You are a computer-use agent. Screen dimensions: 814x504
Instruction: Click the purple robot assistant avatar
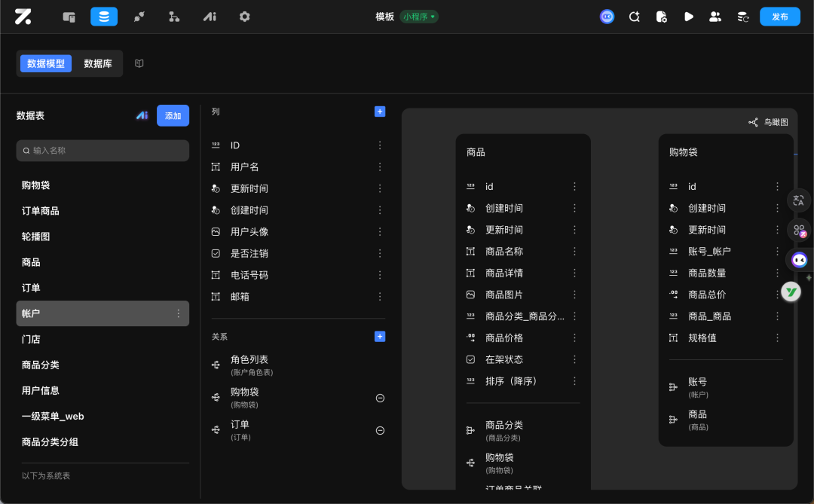pos(607,17)
